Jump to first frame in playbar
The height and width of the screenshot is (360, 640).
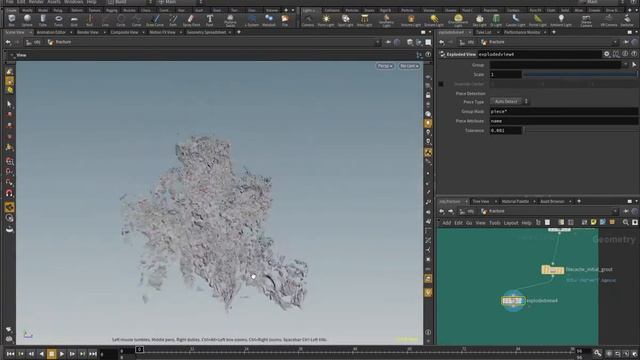pos(10,354)
